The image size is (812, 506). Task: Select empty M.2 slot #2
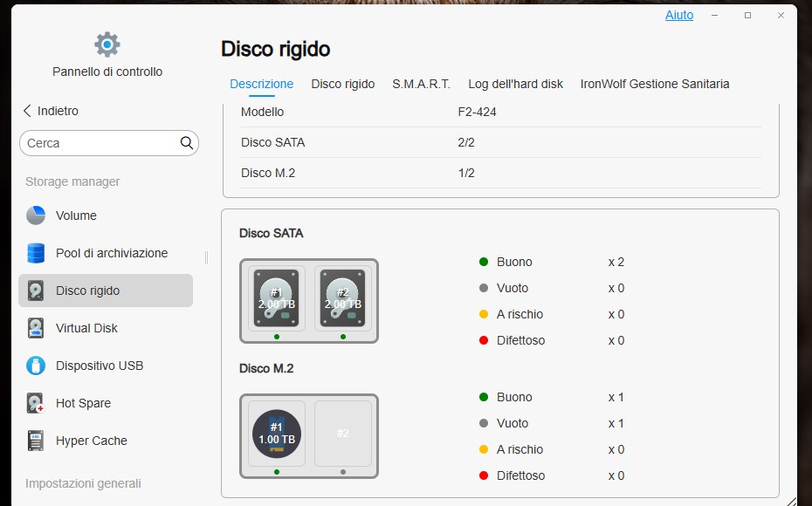[x=342, y=434]
